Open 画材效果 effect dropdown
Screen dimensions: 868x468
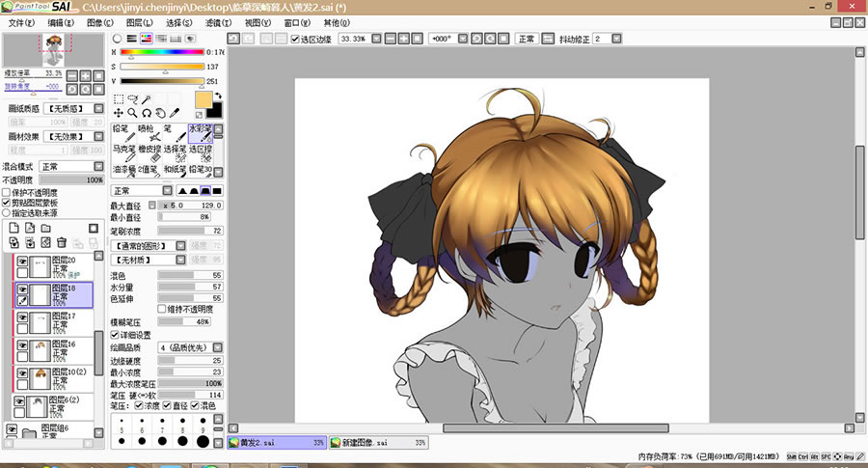tap(98, 136)
